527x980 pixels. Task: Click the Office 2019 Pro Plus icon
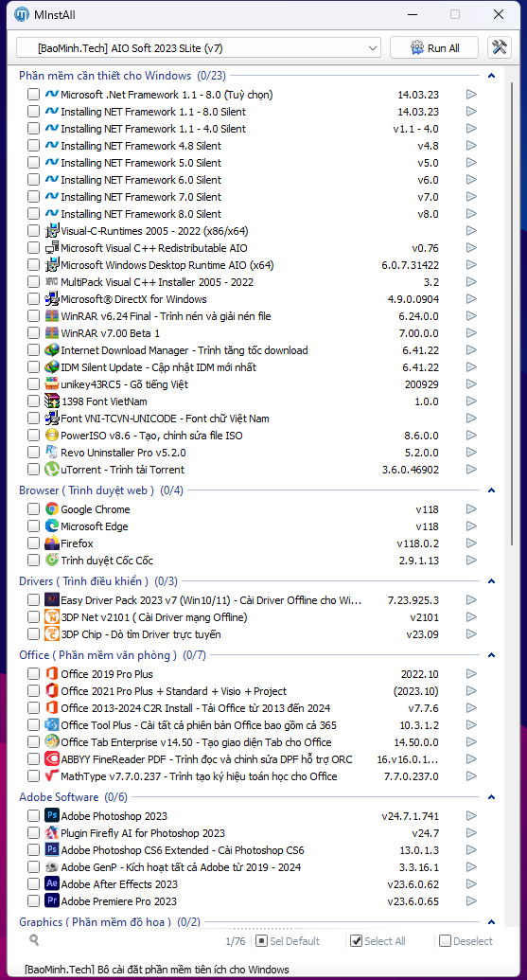(52, 674)
